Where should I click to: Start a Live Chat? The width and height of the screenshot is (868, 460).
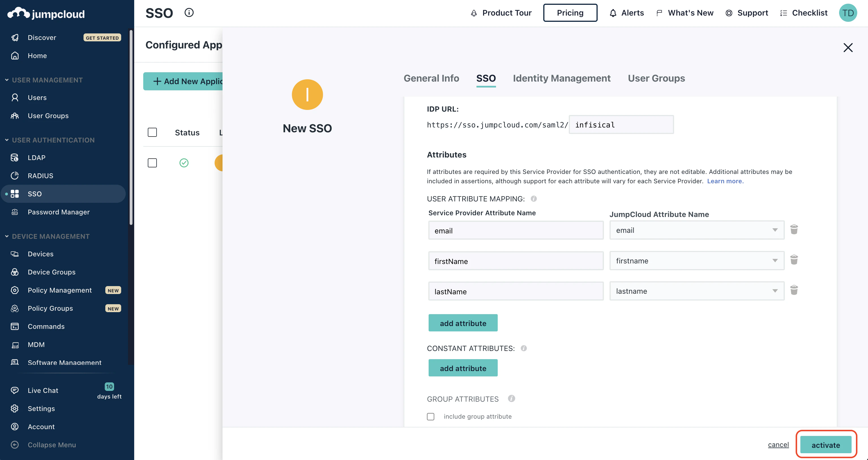pos(43,391)
